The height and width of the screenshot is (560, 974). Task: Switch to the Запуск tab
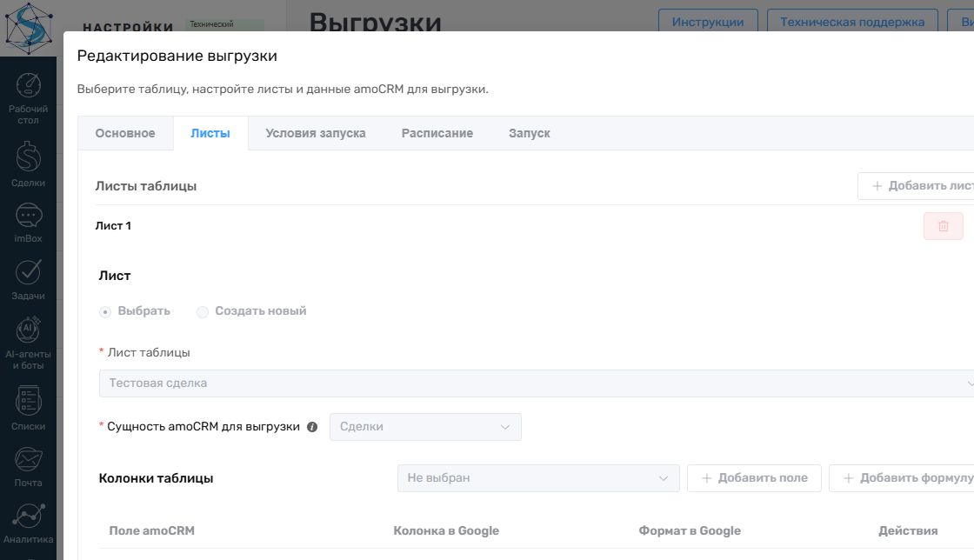coord(530,133)
